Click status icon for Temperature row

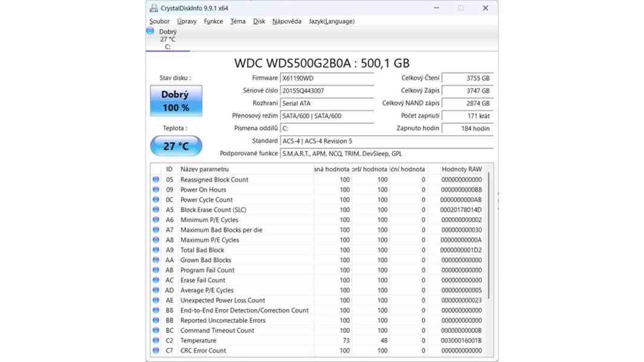click(156, 340)
